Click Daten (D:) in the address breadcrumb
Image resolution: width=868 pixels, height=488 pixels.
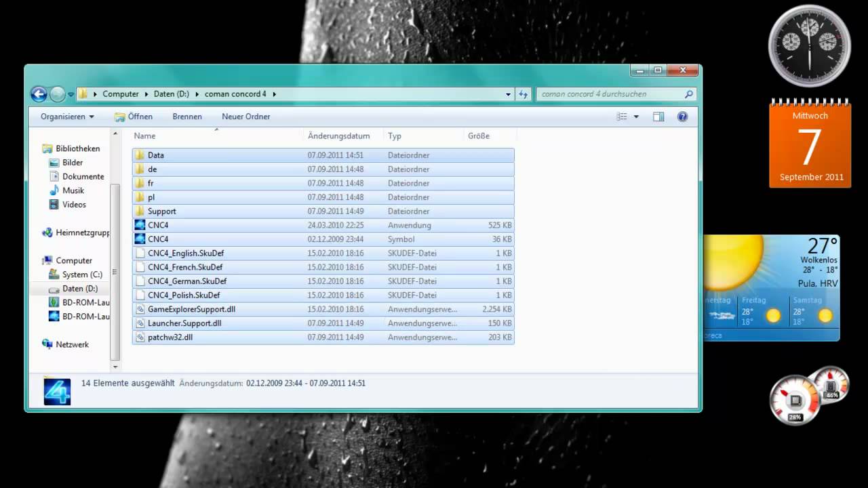[173, 94]
